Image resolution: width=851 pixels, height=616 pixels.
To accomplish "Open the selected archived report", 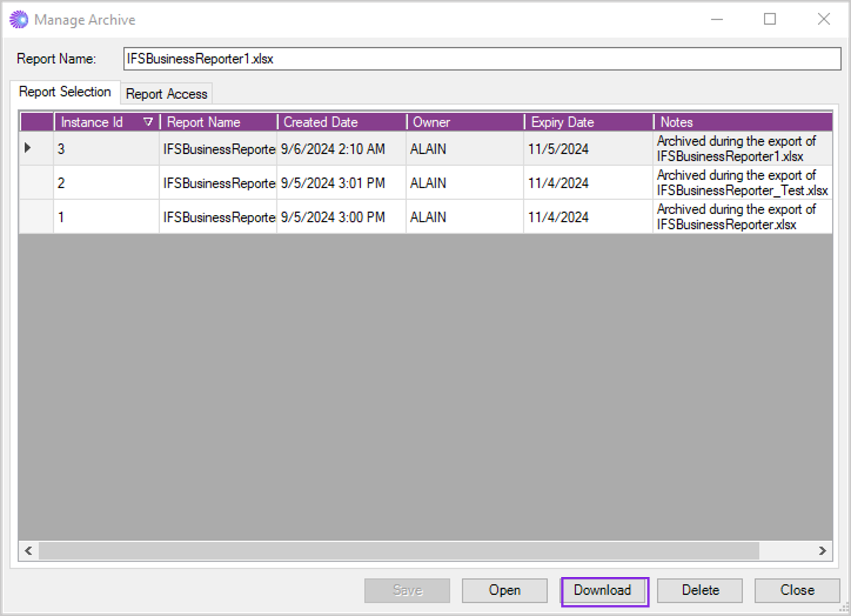I will click(504, 590).
